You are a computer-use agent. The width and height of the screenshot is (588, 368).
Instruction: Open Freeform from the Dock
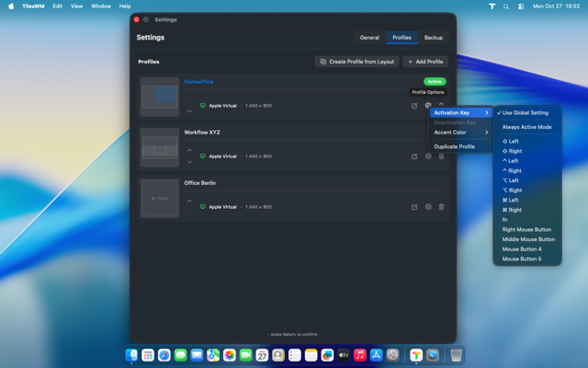[327, 355]
